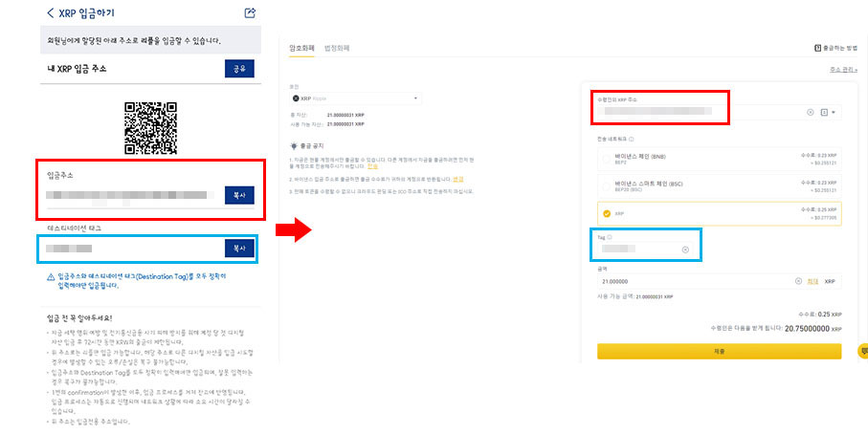Click the yellow 제출 submit button

[x=719, y=351]
